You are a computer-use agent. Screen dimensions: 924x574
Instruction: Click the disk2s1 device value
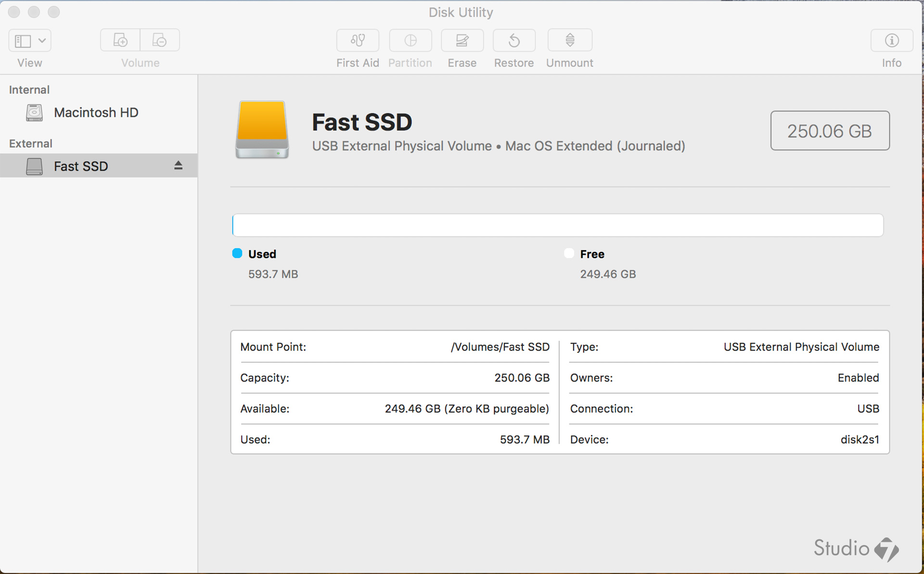860,440
